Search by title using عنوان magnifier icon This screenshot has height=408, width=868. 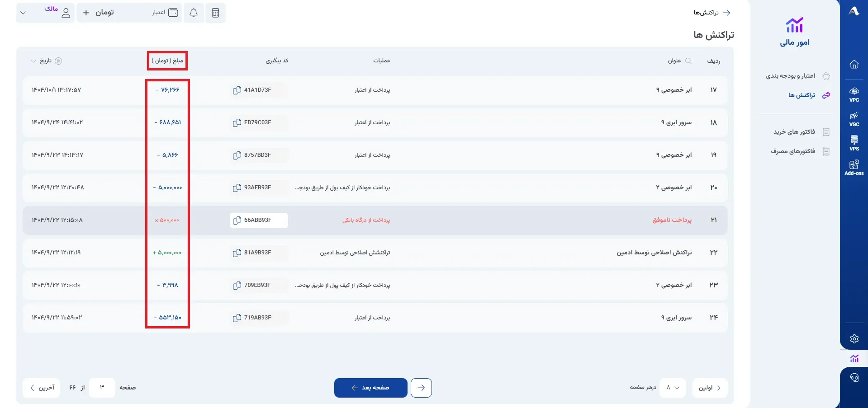[688, 61]
